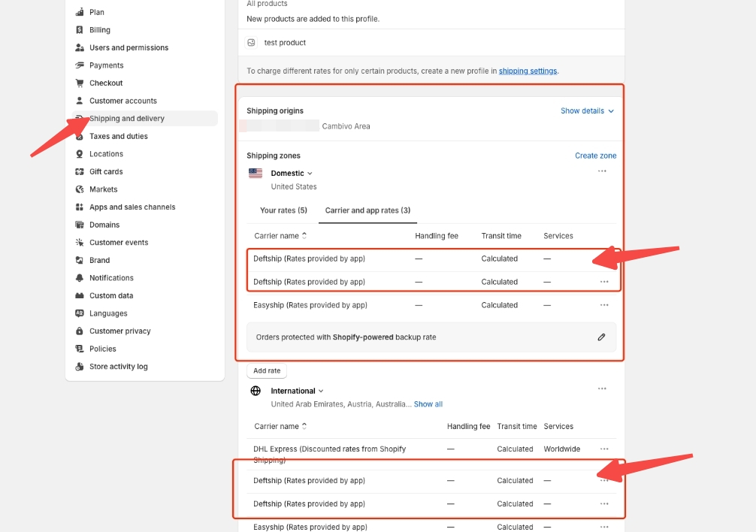This screenshot has height=532, width=756.
Task: Open the shipping settings link
Action: point(528,71)
